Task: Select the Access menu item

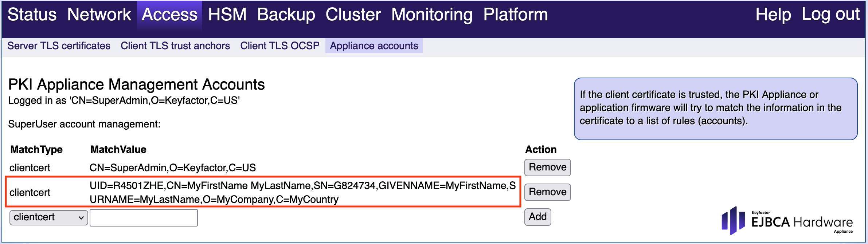Action: click(x=169, y=15)
